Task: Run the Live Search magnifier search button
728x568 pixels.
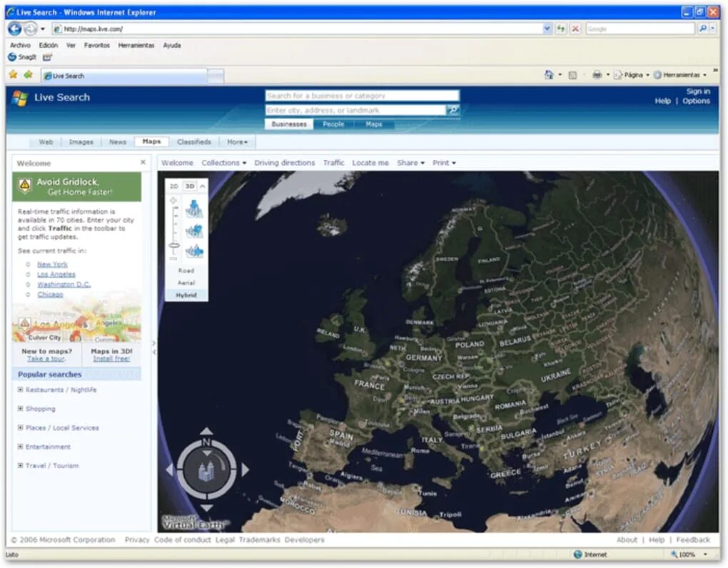Action: coord(453,110)
